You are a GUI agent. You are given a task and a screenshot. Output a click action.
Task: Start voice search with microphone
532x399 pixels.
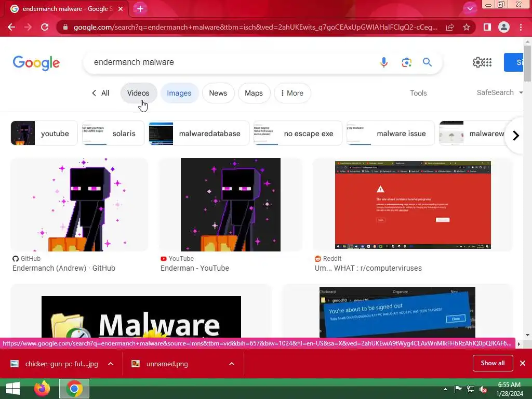point(384,62)
